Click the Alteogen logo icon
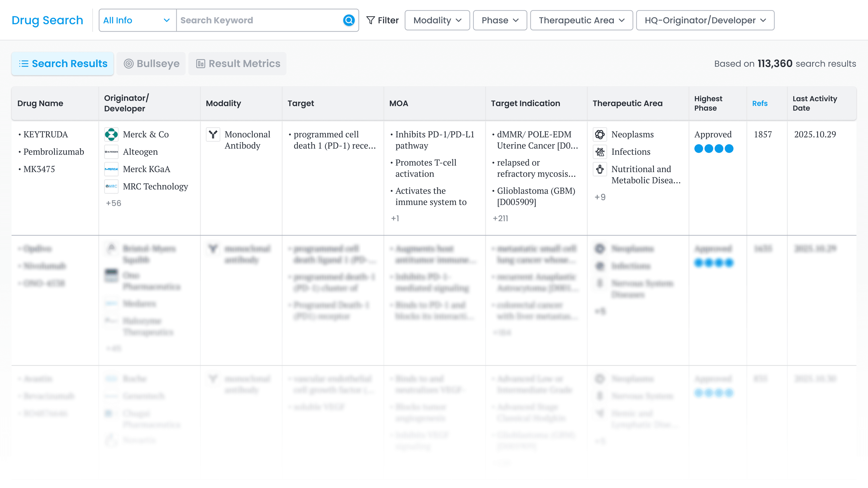 click(x=111, y=152)
